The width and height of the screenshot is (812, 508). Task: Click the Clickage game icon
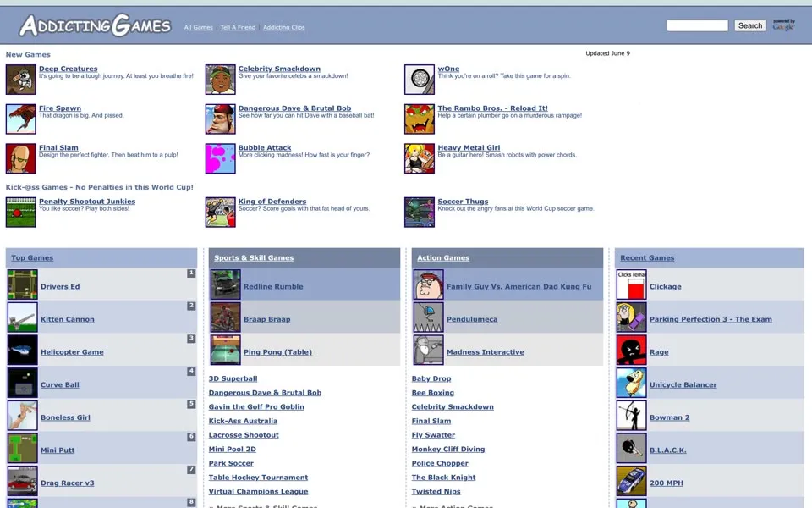point(631,284)
